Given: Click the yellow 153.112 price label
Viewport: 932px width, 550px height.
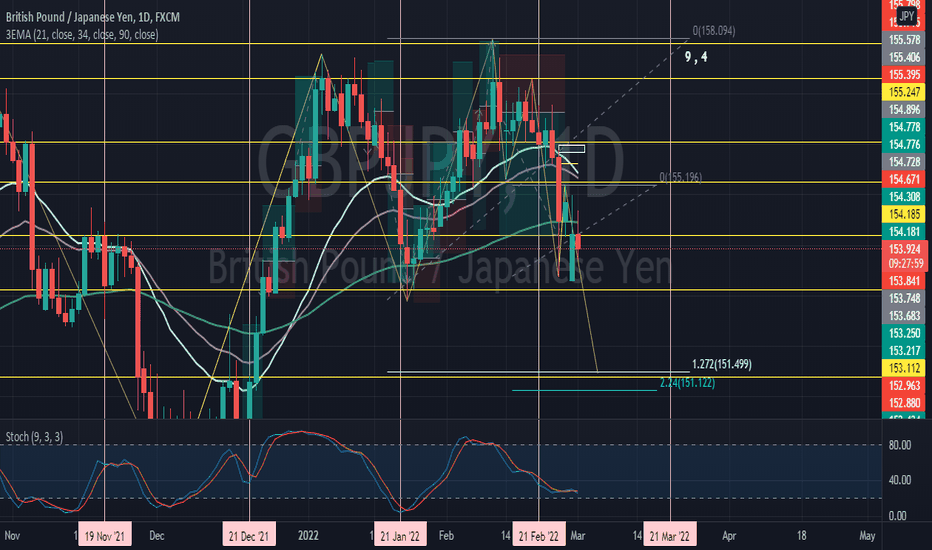Looking at the screenshot, I should pos(904,368).
